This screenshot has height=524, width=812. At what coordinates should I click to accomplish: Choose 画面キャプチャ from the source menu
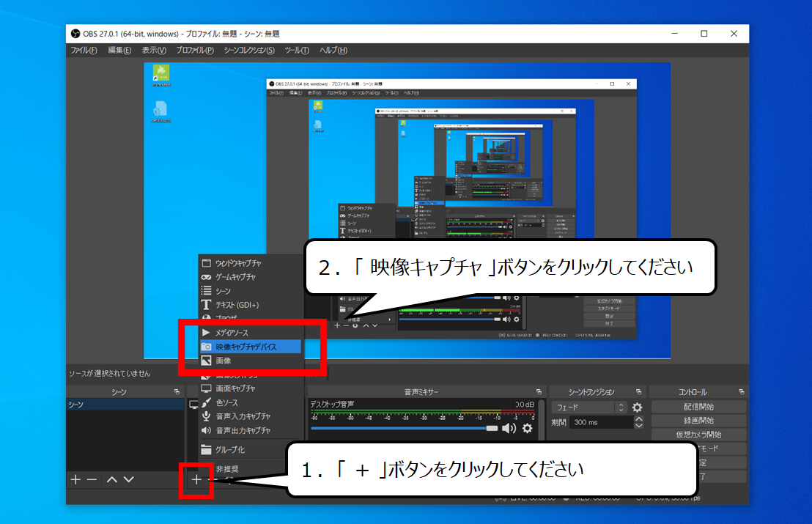coord(251,388)
